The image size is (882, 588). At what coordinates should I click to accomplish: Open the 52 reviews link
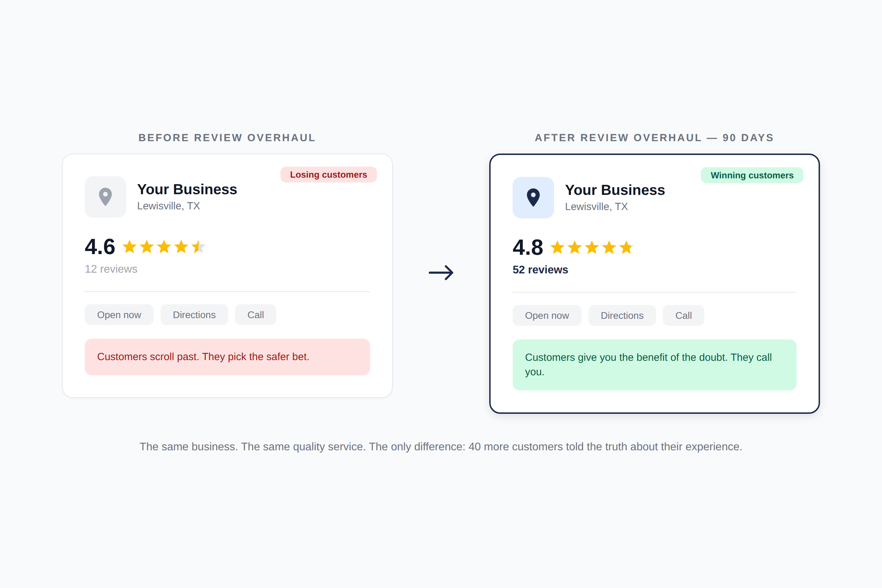[x=540, y=270]
